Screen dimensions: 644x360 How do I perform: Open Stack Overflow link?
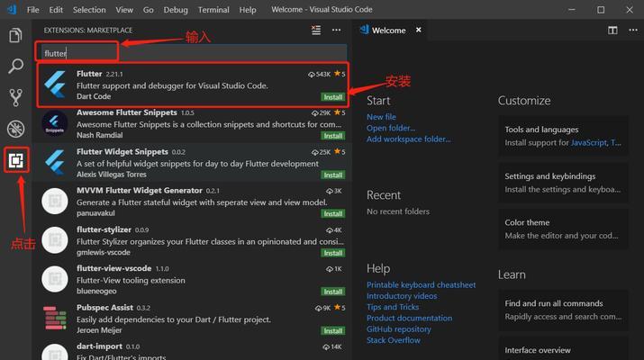pyautogui.click(x=394, y=340)
